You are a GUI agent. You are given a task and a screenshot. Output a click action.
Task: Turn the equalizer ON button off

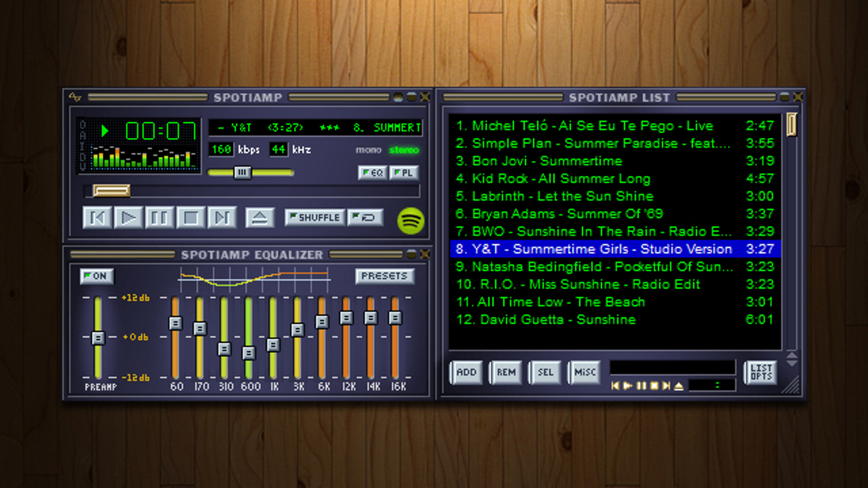pyautogui.click(x=97, y=276)
